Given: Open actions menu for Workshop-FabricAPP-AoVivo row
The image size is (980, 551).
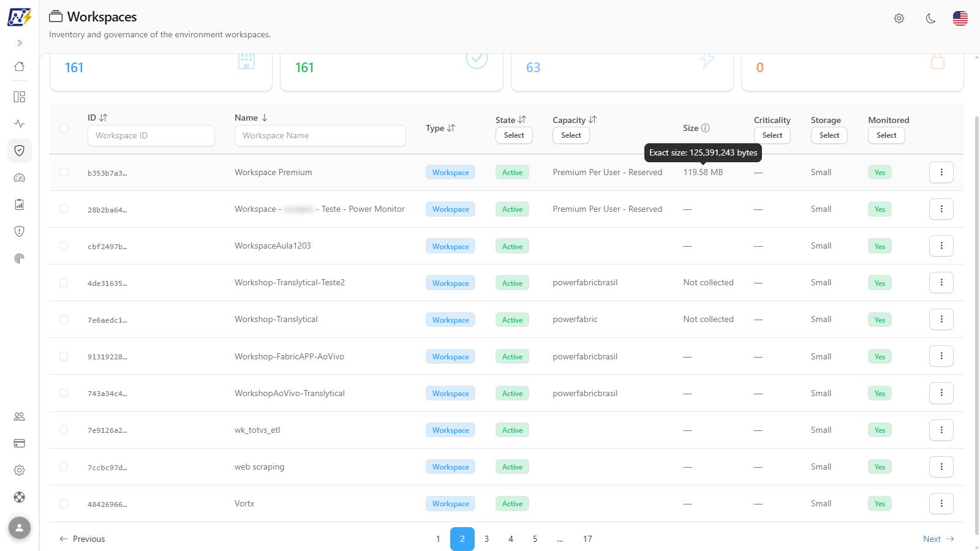Looking at the screenshot, I should (941, 356).
